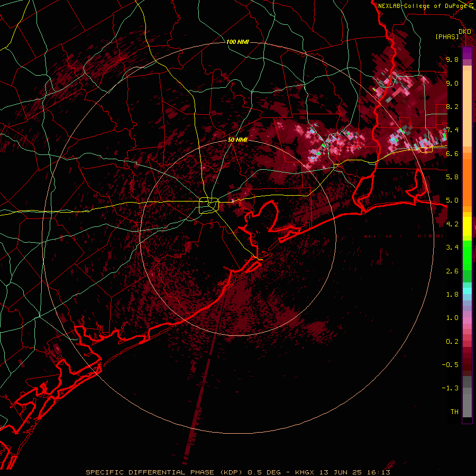Click the 5.0 scale label
This screenshot has width=476, height=476.
pos(452,200)
